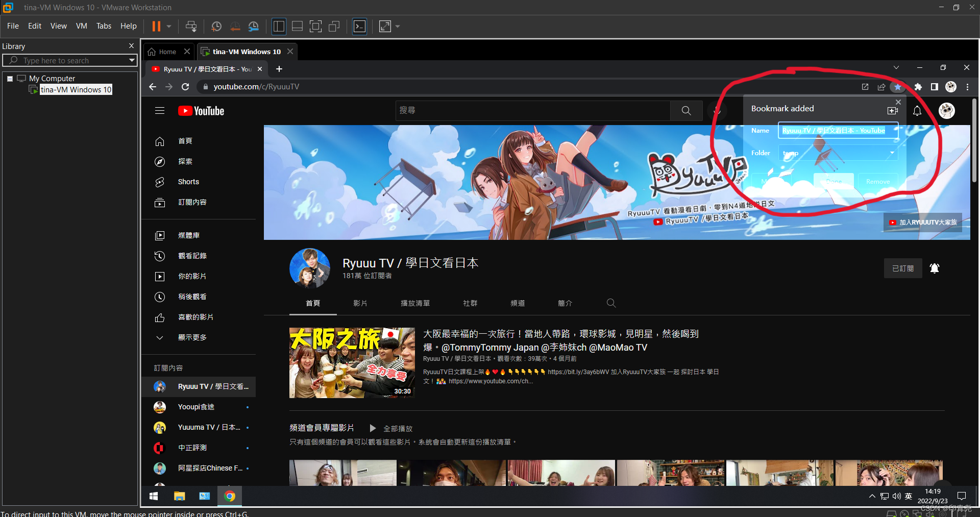The width and height of the screenshot is (980, 517).
Task: Open the Tabs menu
Action: tap(104, 26)
